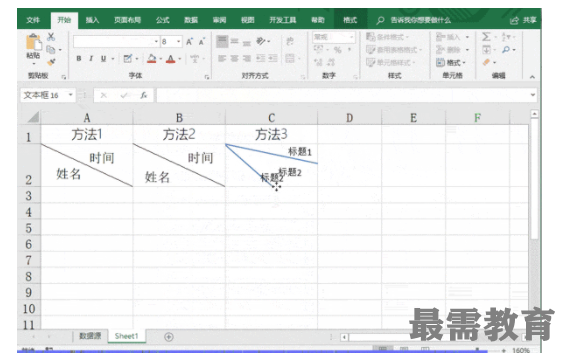Image resolution: width=561 pixels, height=364 pixels.
Task: Click the Paste (粘贴) clipboard icon
Action: (x=33, y=43)
